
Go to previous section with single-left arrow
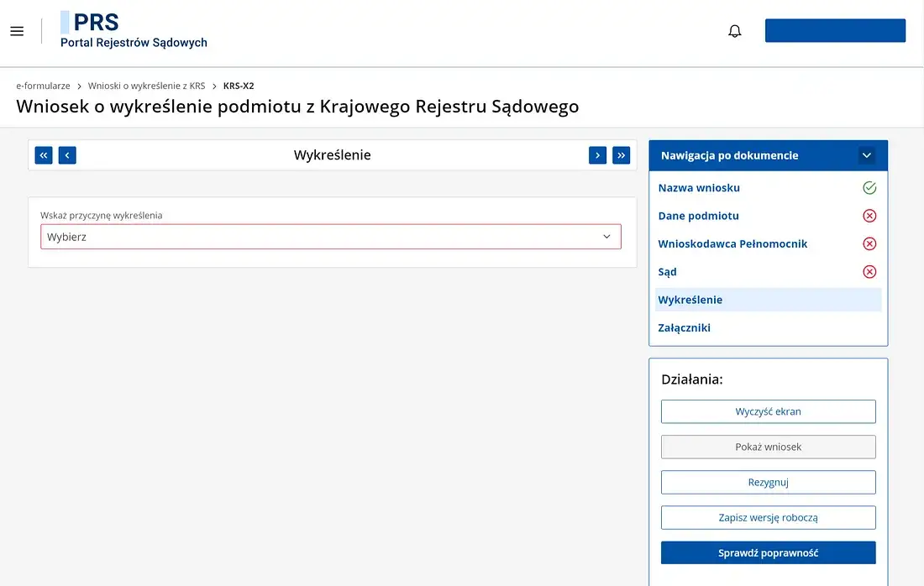coord(66,154)
